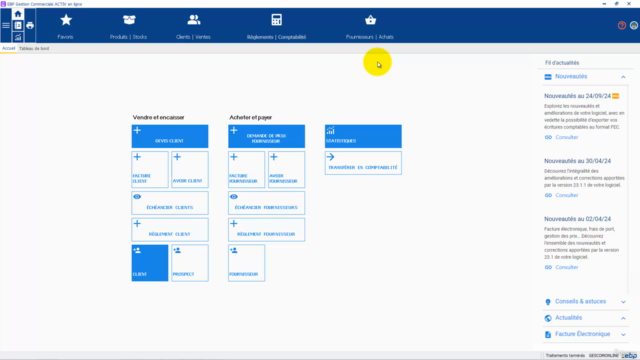Screen dimensions: 640x360
Task: Open the Produits | Stocks menu
Action: (x=128, y=26)
